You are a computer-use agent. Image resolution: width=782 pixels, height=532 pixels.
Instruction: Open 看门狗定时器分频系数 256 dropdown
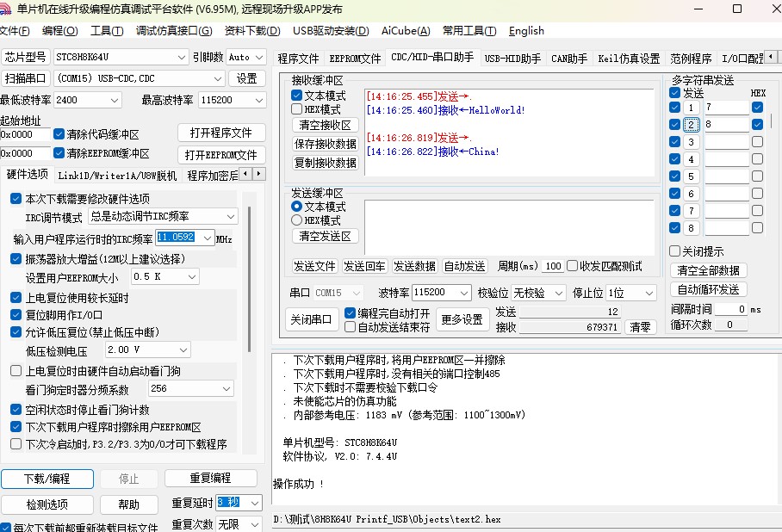[x=227, y=388]
